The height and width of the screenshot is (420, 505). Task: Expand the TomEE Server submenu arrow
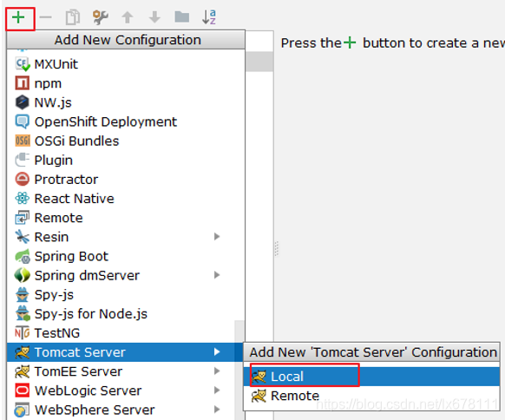click(x=217, y=371)
